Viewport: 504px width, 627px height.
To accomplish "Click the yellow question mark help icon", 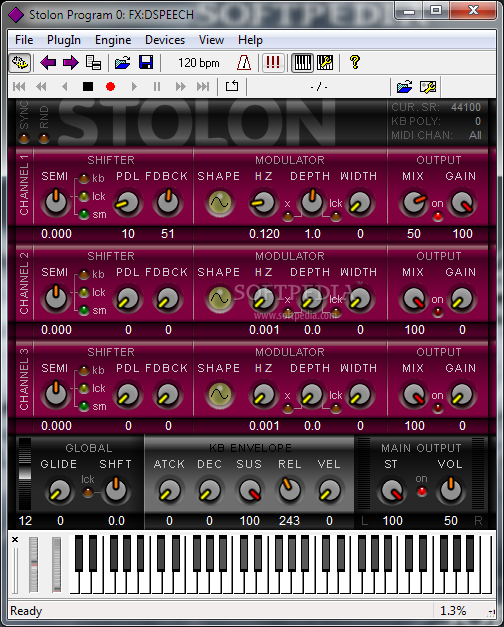I will tap(354, 63).
